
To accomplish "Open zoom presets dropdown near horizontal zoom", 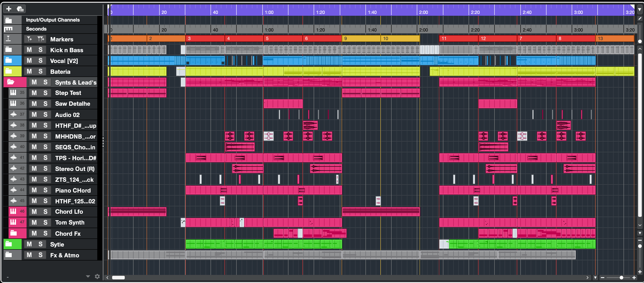I will pyautogui.click(x=595, y=278).
